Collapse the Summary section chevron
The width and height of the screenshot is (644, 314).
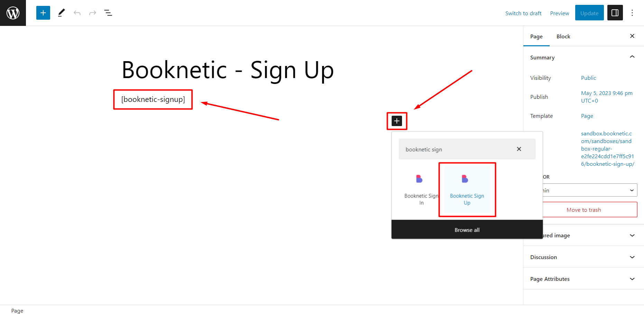632,57
